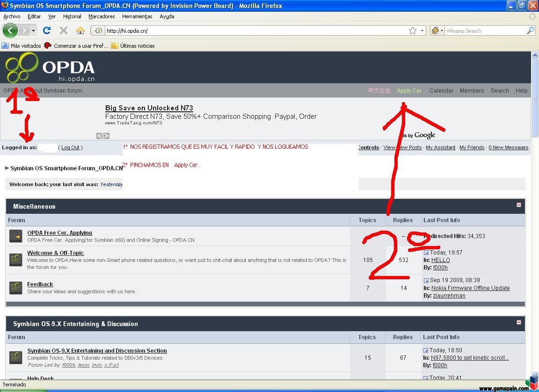
Task: Click the Apply Cer. link
Action: 410,91
